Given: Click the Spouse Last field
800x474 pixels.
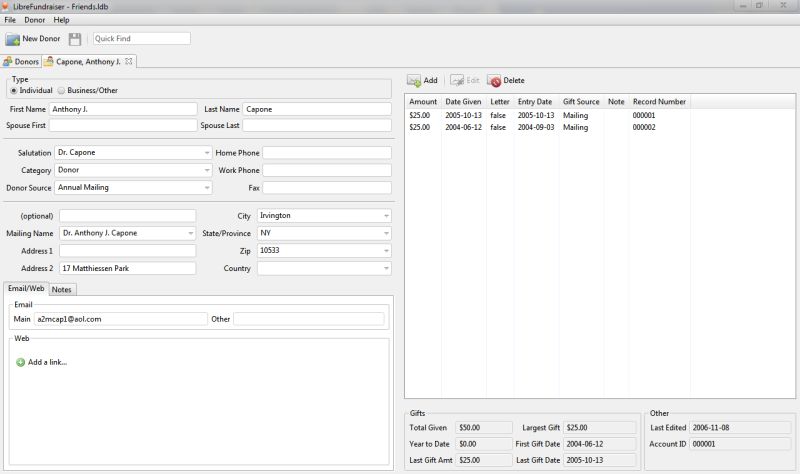Looking at the screenshot, I should [x=317, y=126].
